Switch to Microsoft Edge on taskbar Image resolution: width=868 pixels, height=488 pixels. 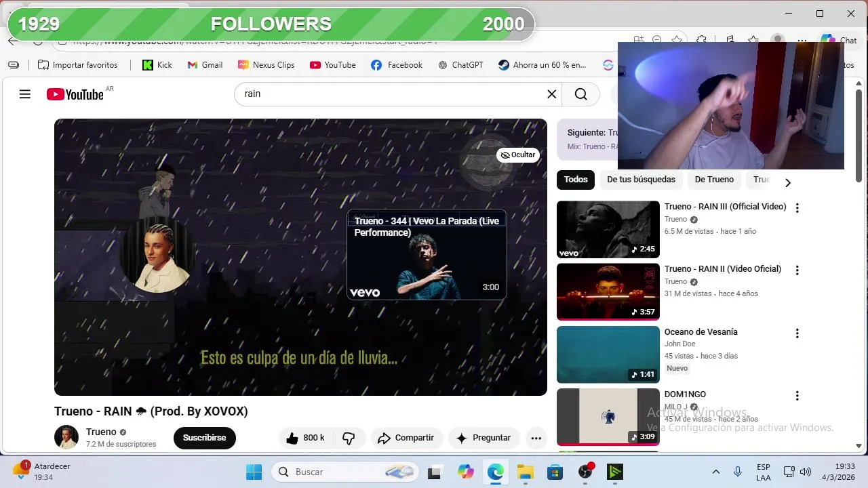pyautogui.click(x=496, y=472)
